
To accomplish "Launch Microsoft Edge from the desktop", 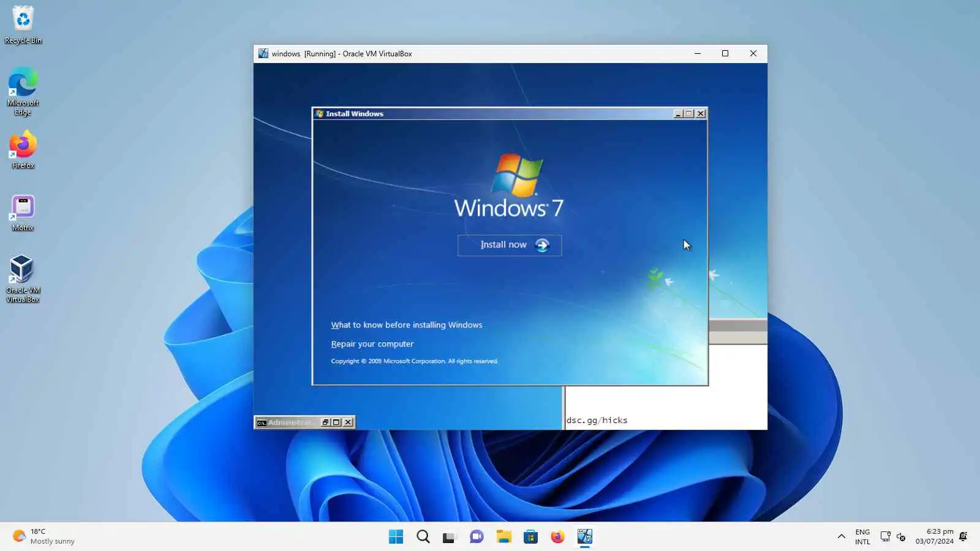I will point(23,91).
